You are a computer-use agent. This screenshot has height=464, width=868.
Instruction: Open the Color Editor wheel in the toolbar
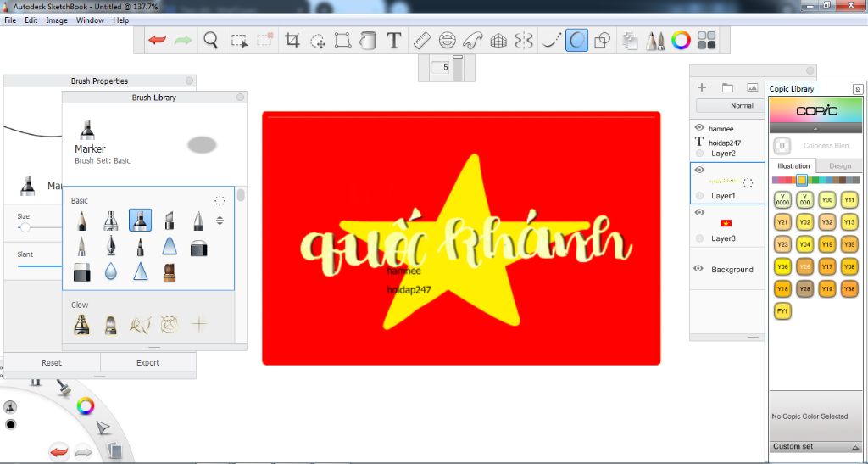(x=681, y=41)
